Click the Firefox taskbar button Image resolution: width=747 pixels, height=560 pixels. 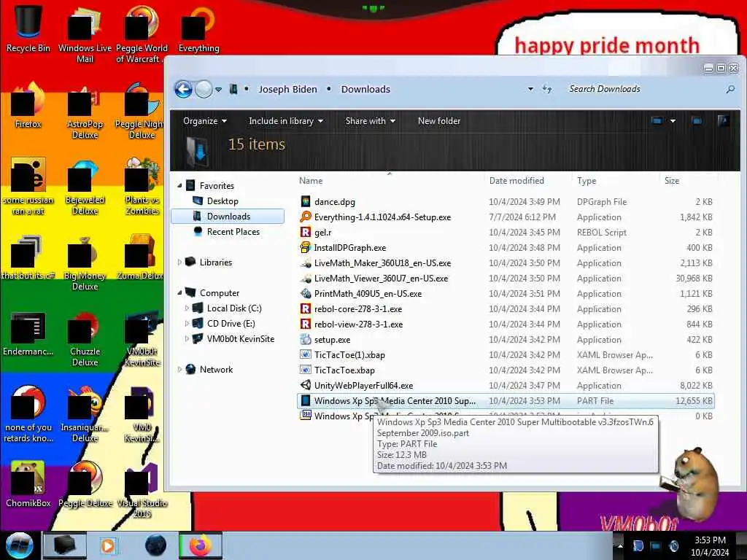pyautogui.click(x=200, y=545)
